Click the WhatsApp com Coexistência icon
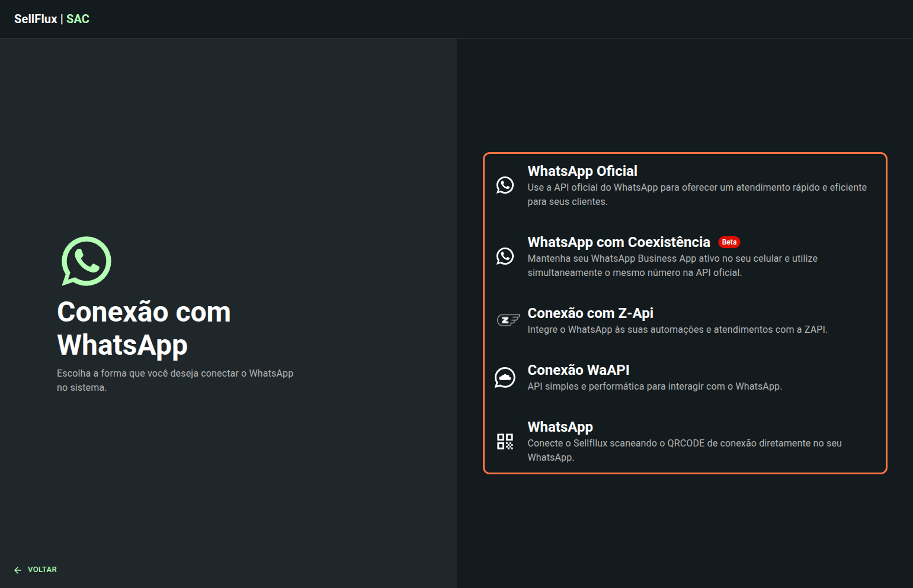 pyautogui.click(x=505, y=256)
